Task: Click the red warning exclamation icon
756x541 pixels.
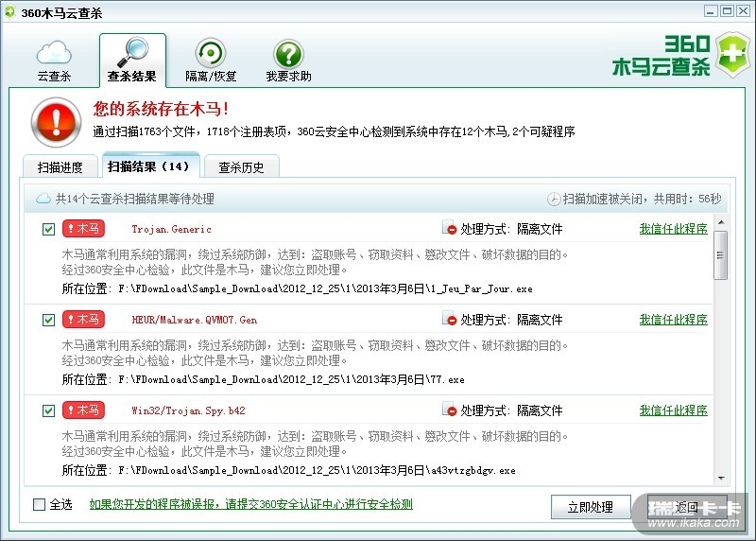Action: click(x=56, y=122)
